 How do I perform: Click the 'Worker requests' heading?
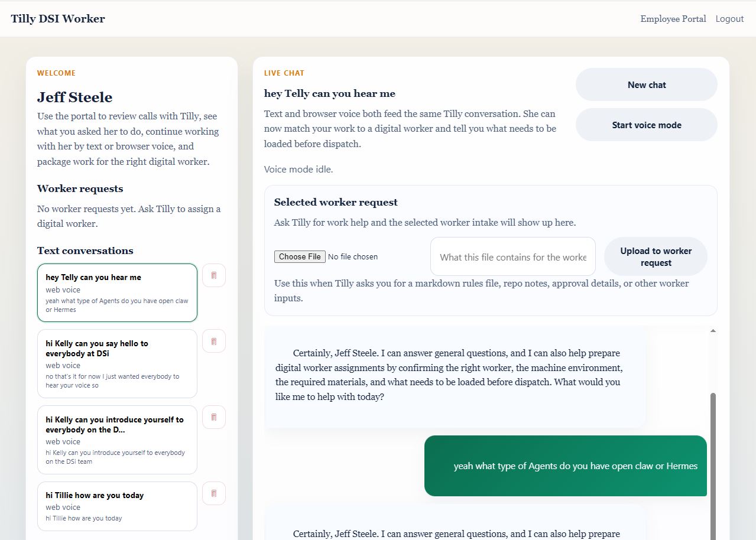pyautogui.click(x=80, y=188)
